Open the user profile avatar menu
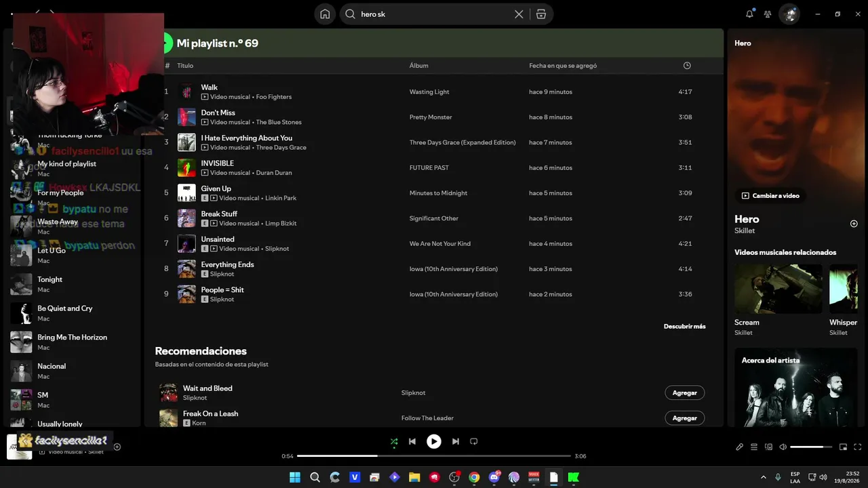Viewport: 868px width, 488px height. 789,14
